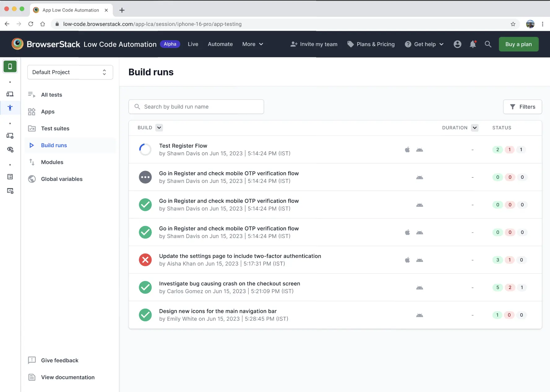Click the notifications bell icon

tap(472, 44)
